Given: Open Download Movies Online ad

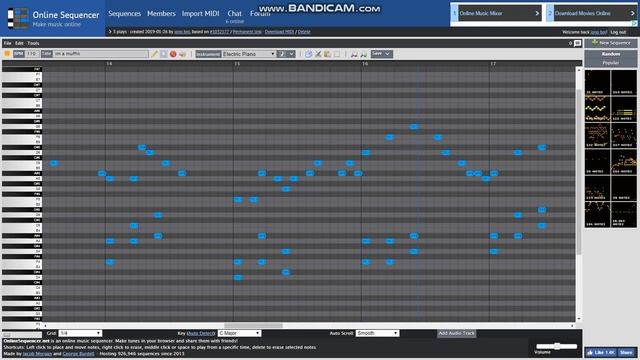Looking at the screenshot, I should [592, 13].
